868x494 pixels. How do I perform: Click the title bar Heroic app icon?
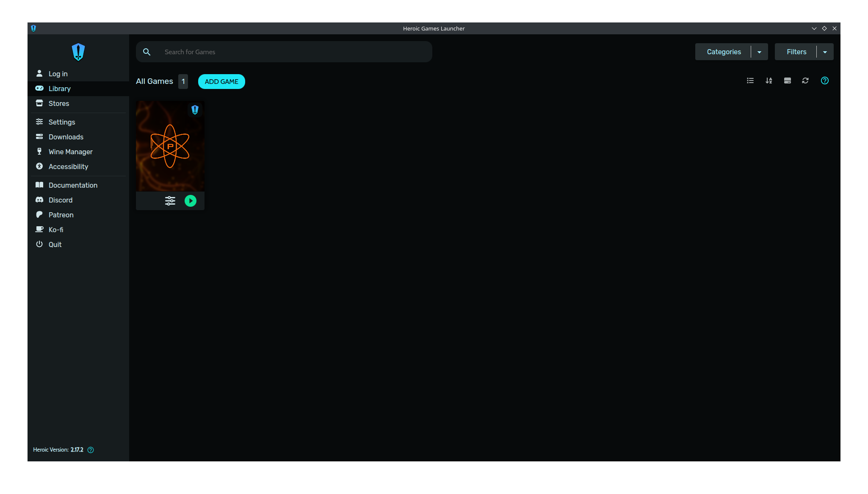point(33,28)
